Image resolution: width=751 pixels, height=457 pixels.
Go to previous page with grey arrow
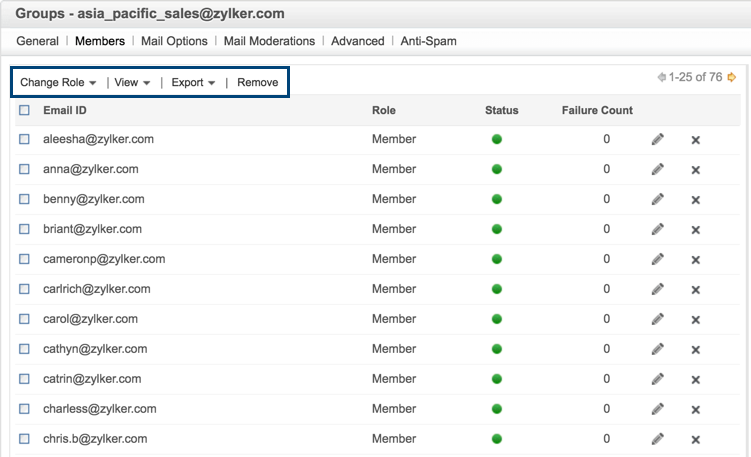pos(661,77)
